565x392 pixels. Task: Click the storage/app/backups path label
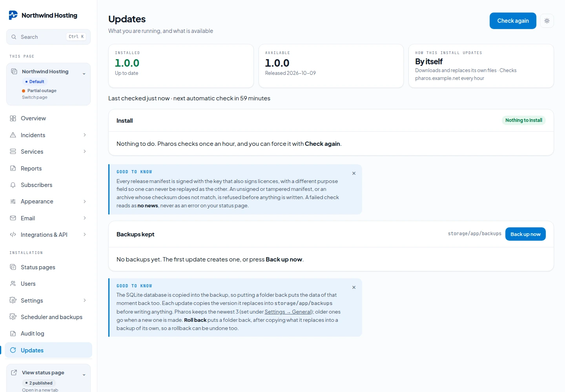(x=475, y=234)
